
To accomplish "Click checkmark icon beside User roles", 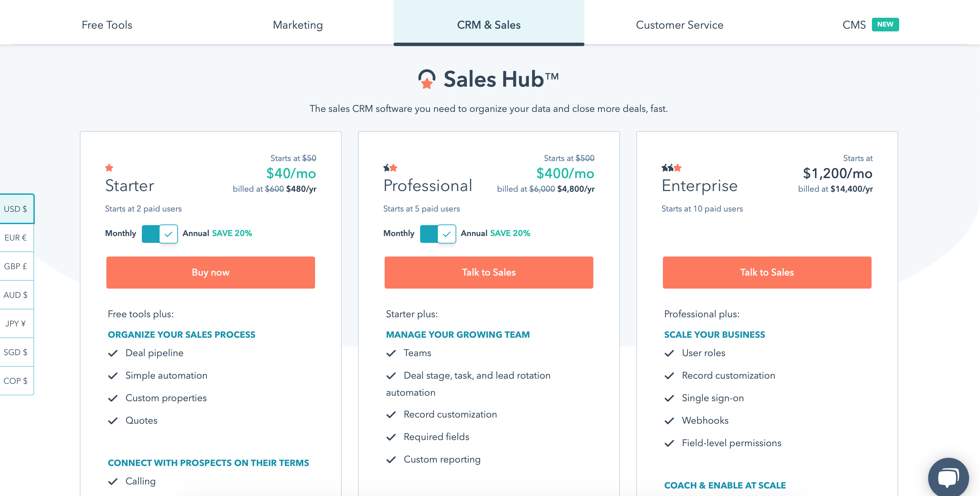I will point(669,353).
